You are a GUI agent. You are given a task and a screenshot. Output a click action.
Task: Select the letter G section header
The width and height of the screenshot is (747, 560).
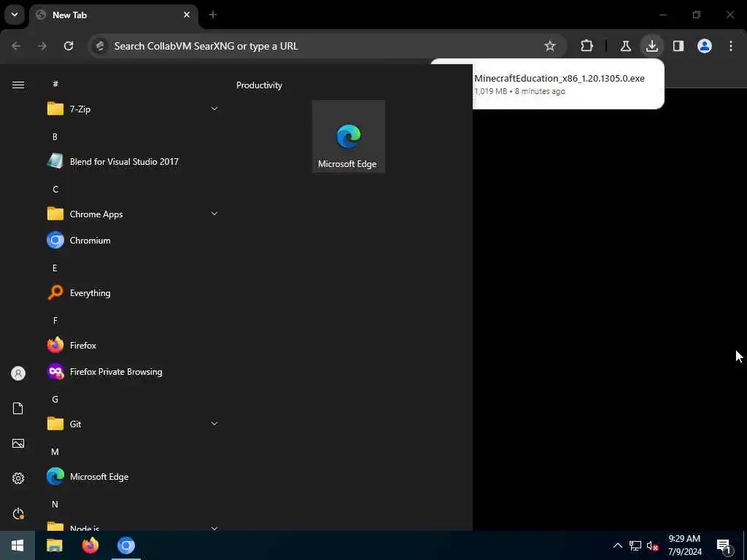pyautogui.click(x=55, y=399)
